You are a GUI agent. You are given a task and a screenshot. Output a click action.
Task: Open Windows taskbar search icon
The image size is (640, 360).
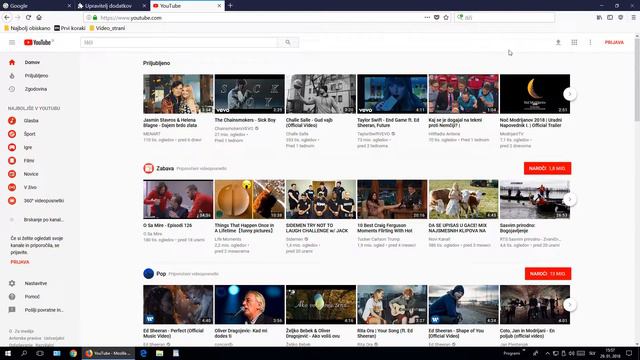24,353
